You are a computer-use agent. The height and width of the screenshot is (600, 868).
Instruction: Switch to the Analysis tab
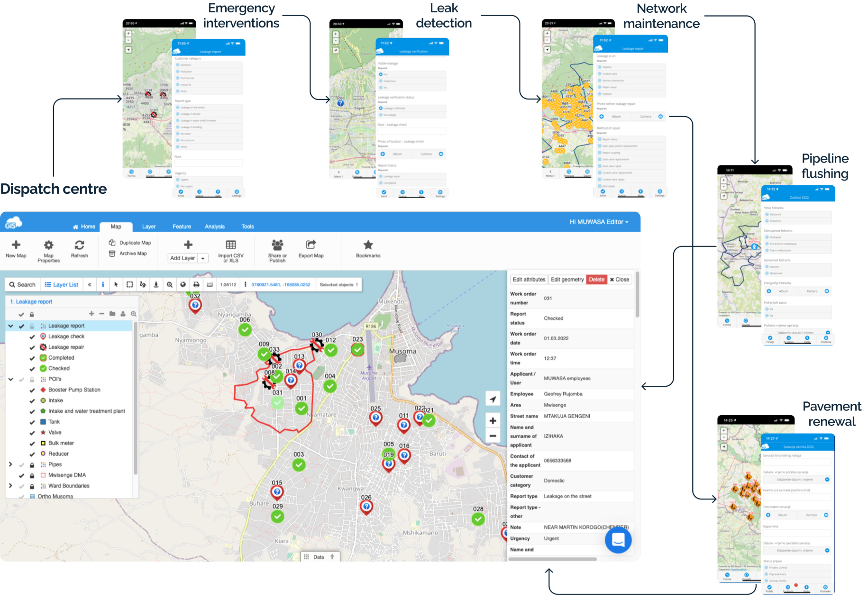tap(214, 227)
